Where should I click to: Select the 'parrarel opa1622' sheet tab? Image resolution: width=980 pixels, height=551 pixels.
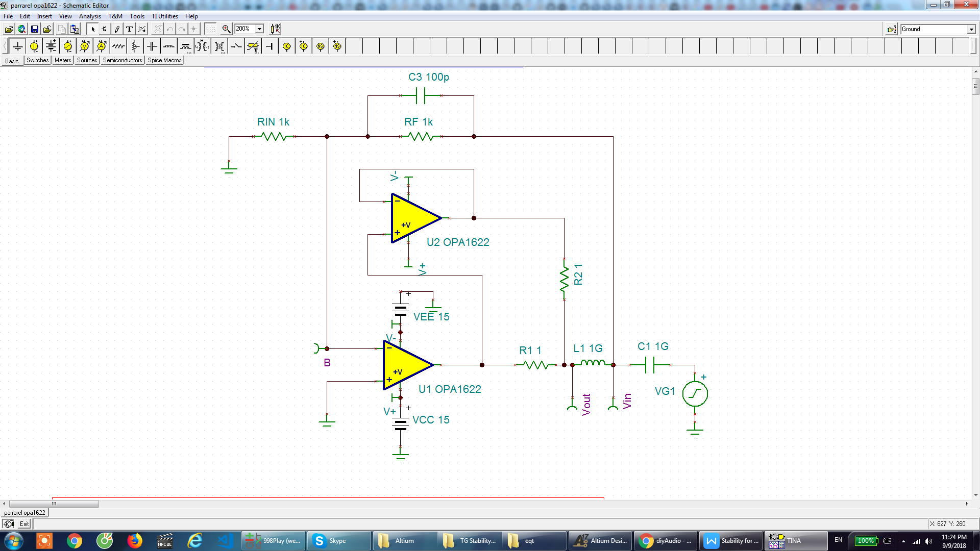pos(24,513)
